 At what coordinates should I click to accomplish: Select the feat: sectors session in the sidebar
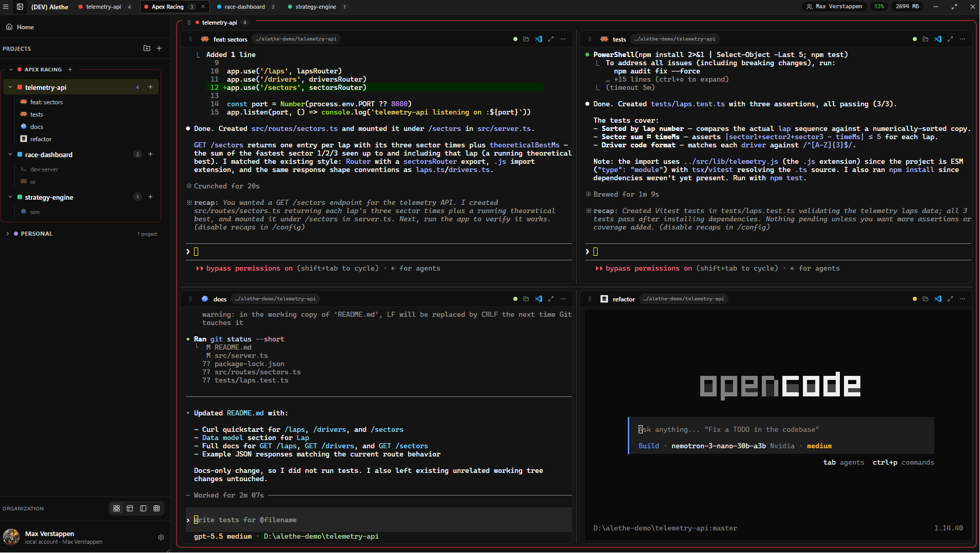pos(46,102)
